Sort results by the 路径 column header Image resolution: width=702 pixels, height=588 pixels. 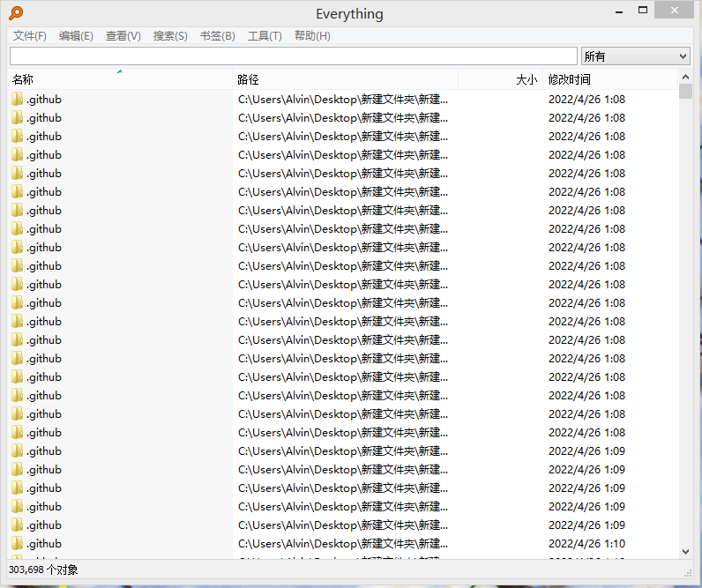point(345,79)
